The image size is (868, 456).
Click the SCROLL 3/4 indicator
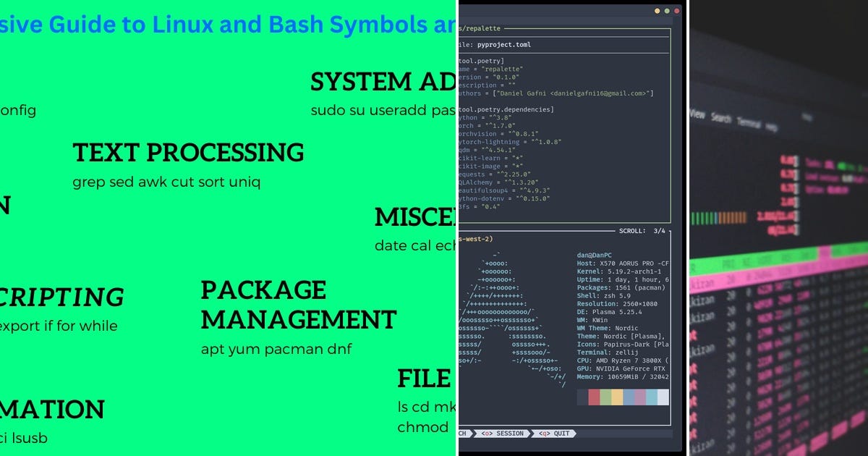coord(642,230)
